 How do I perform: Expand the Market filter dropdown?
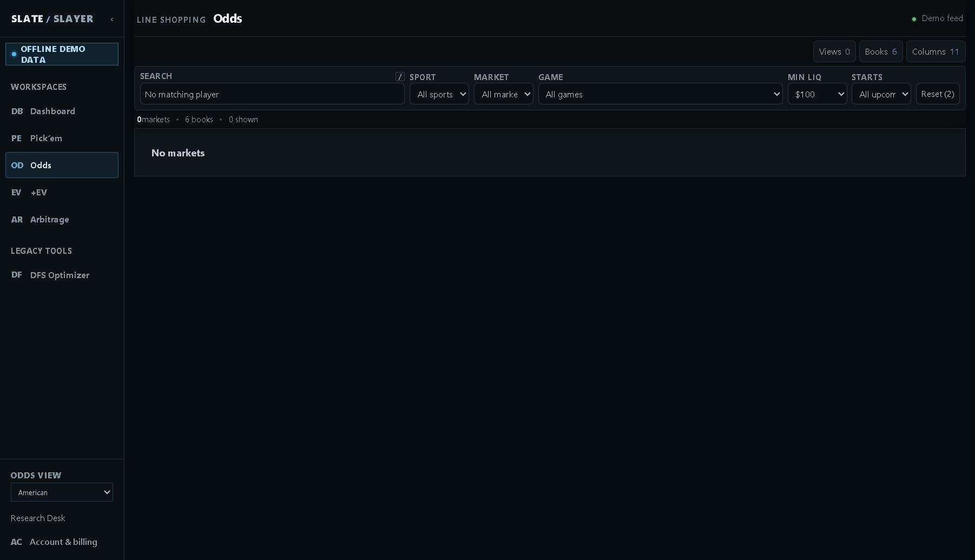click(x=503, y=94)
